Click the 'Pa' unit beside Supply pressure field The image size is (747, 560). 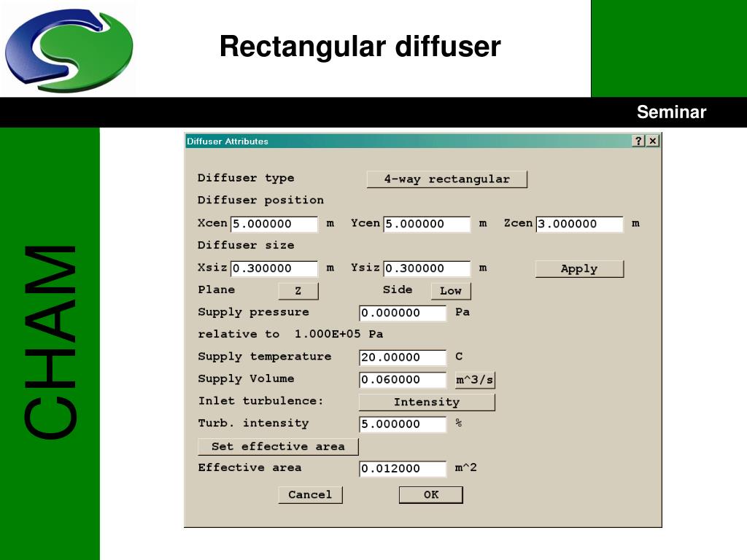tap(462, 312)
